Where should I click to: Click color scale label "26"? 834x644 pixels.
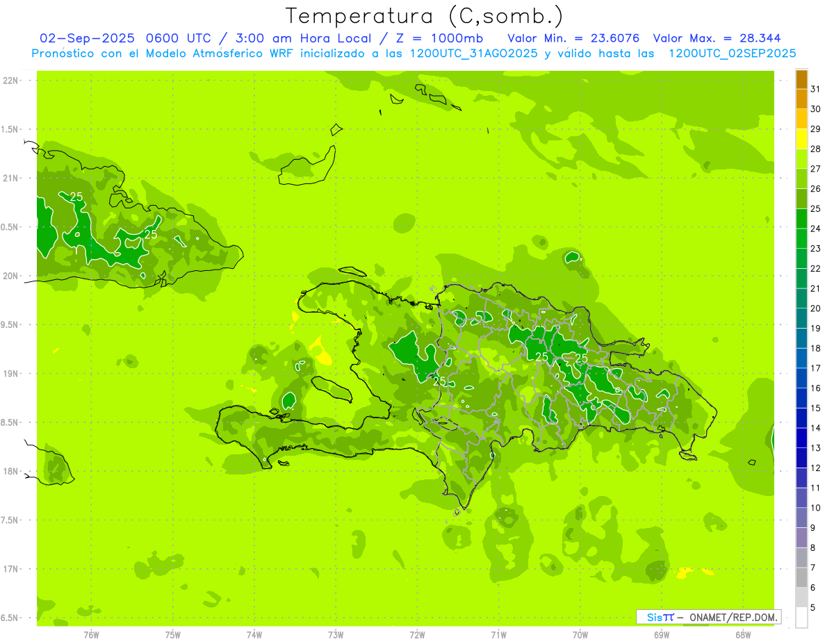pyautogui.click(x=816, y=189)
